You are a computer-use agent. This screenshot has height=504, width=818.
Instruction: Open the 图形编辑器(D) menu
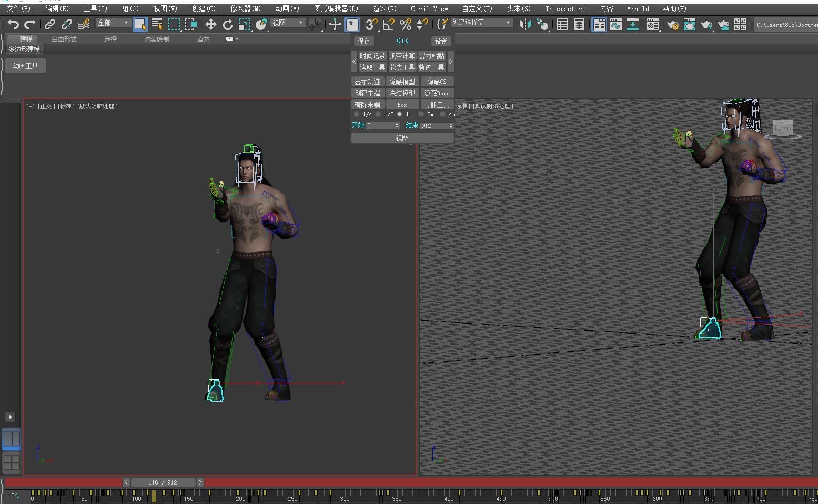(336, 8)
